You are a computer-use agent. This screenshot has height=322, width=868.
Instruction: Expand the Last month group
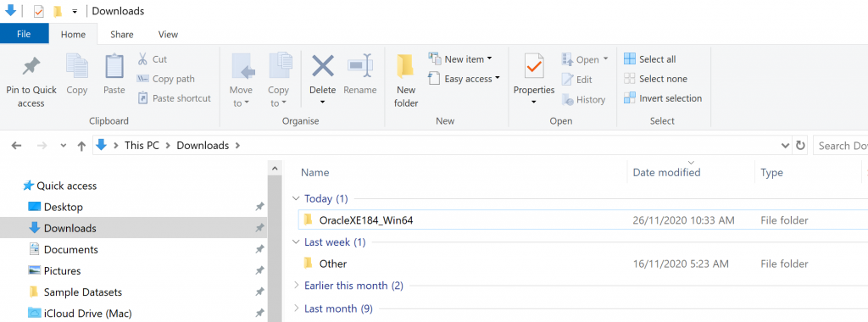[x=297, y=308]
